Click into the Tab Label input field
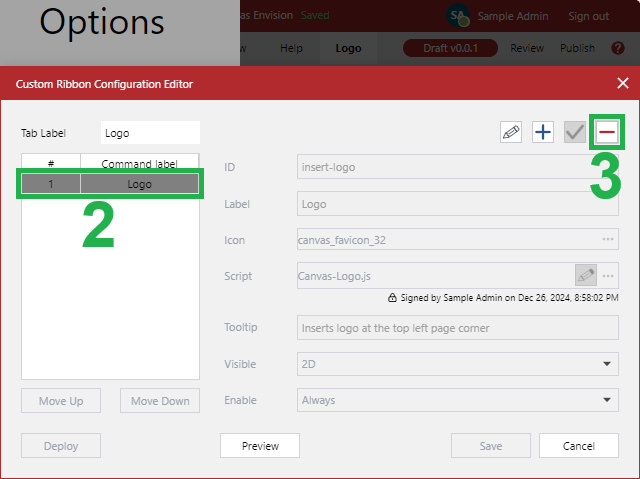The height and width of the screenshot is (479, 640). point(150,133)
